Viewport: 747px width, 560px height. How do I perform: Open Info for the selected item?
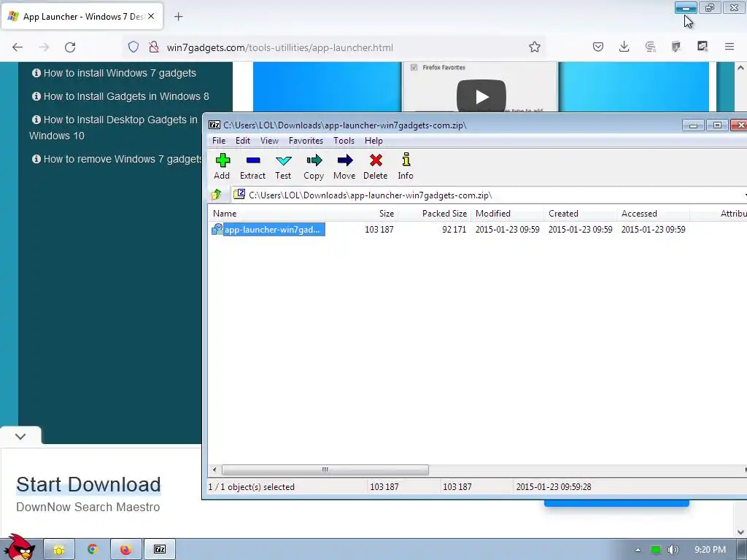pyautogui.click(x=406, y=166)
